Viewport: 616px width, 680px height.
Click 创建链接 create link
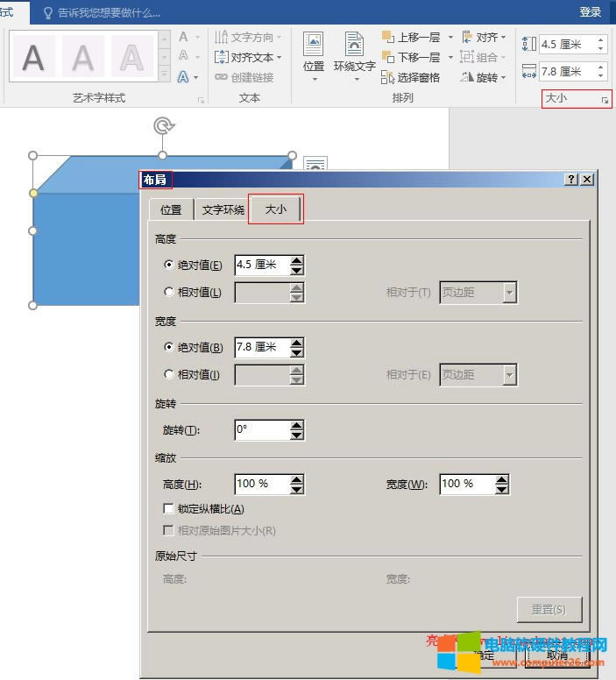pos(244,77)
